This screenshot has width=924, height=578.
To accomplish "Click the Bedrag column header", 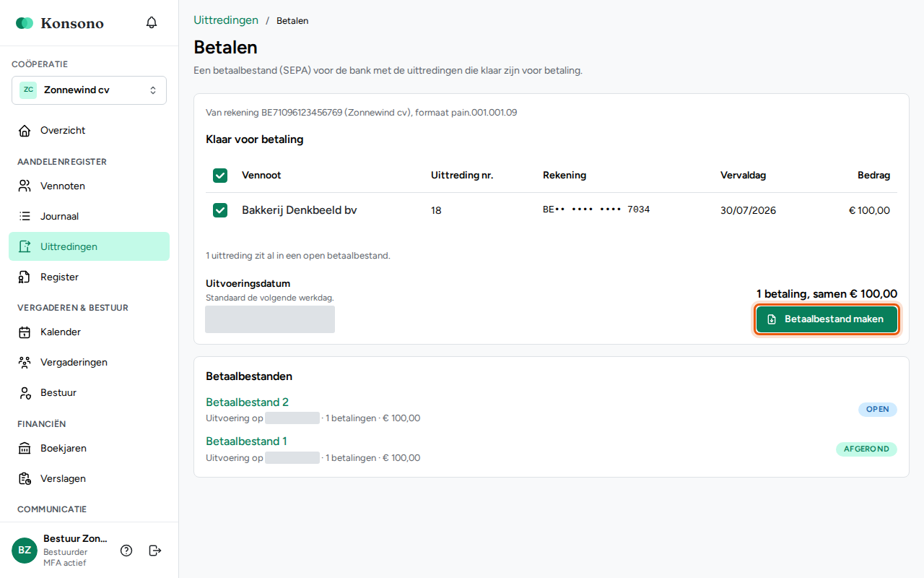I will tap(873, 176).
